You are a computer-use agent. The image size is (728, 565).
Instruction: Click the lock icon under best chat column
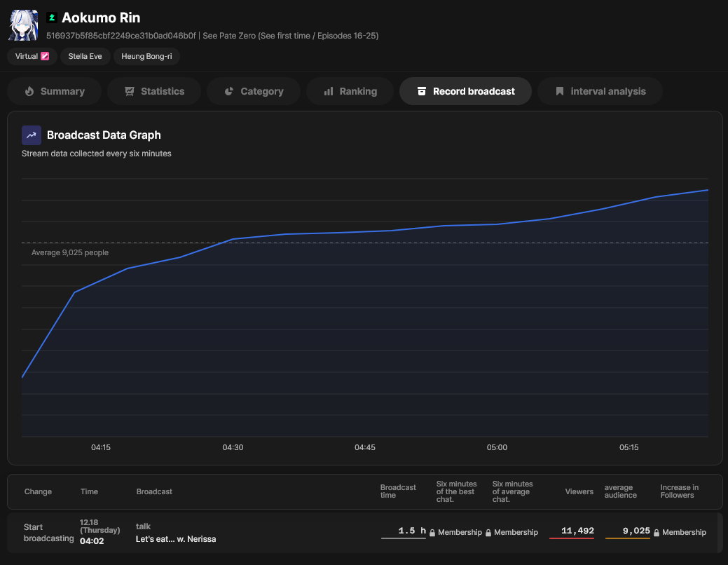point(432,533)
